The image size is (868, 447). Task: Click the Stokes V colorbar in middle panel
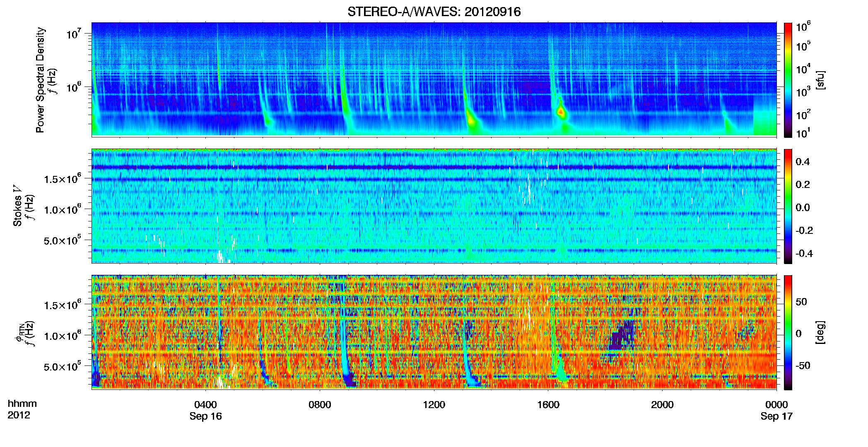point(788,206)
